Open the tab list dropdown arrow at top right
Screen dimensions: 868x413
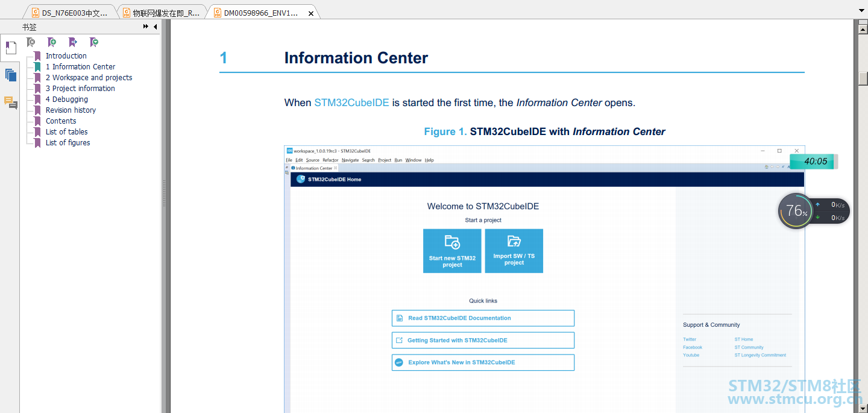click(861, 11)
